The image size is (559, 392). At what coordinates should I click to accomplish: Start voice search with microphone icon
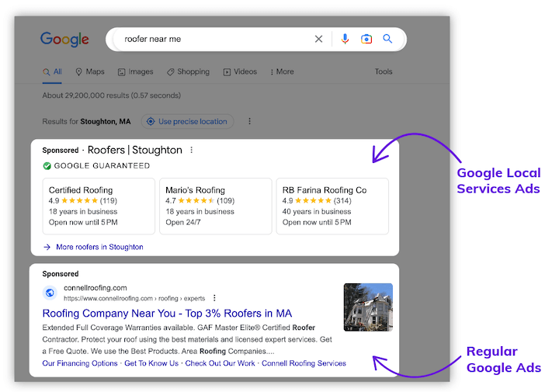pos(345,39)
